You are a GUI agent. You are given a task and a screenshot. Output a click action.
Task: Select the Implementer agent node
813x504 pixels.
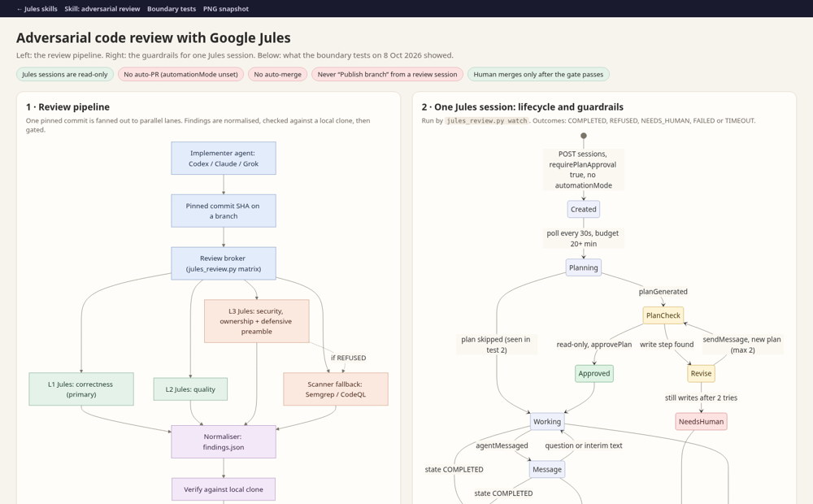coord(224,159)
